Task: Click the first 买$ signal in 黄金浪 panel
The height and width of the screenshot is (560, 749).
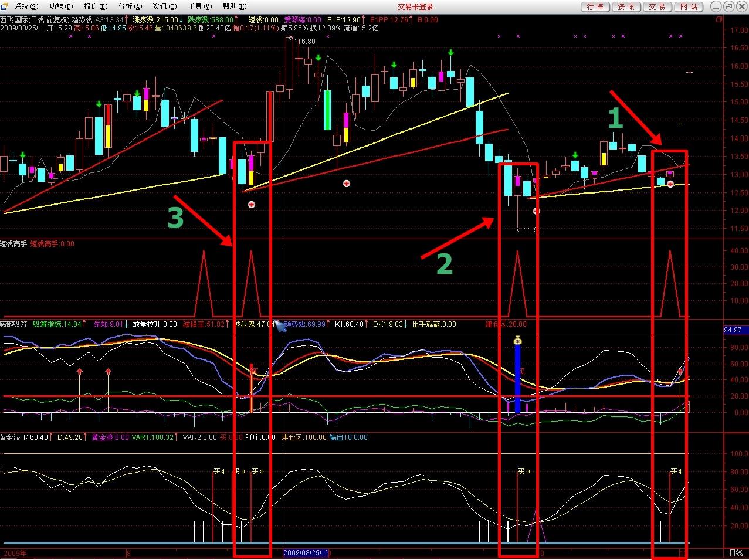Action: (x=219, y=471)
